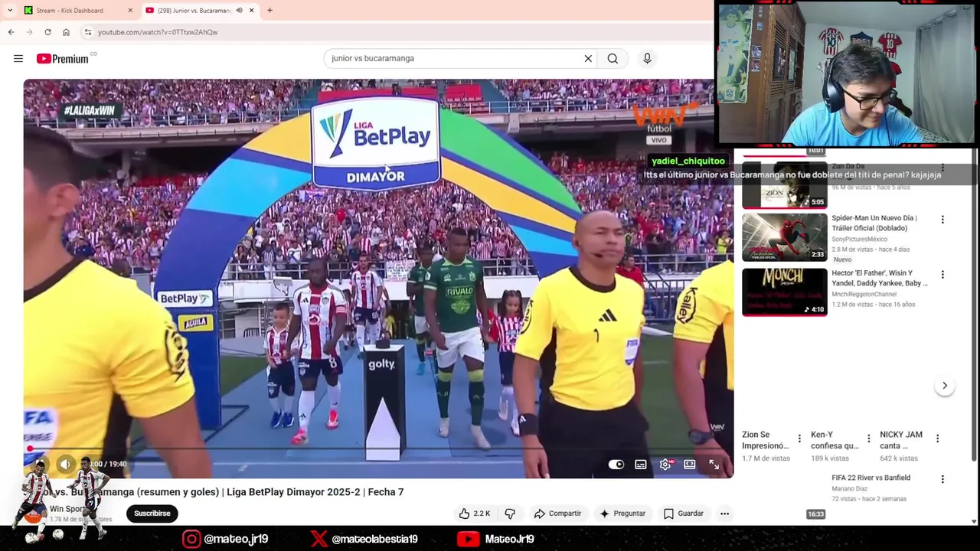This screenshot has width=980, height=551.
Task: Open 'FIFA 22 River vs Banfield' video
Action: coord(871,478)
